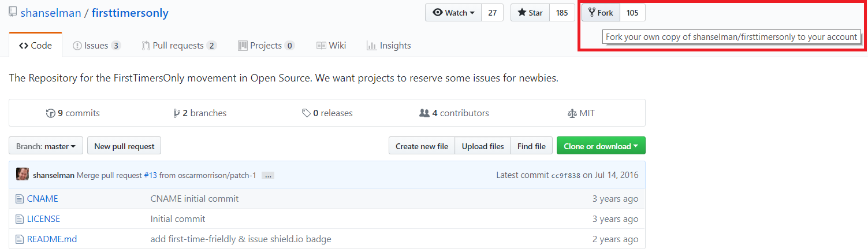Open the firsttimersonly repository link
868x252 pixels.
coord(130,13)
